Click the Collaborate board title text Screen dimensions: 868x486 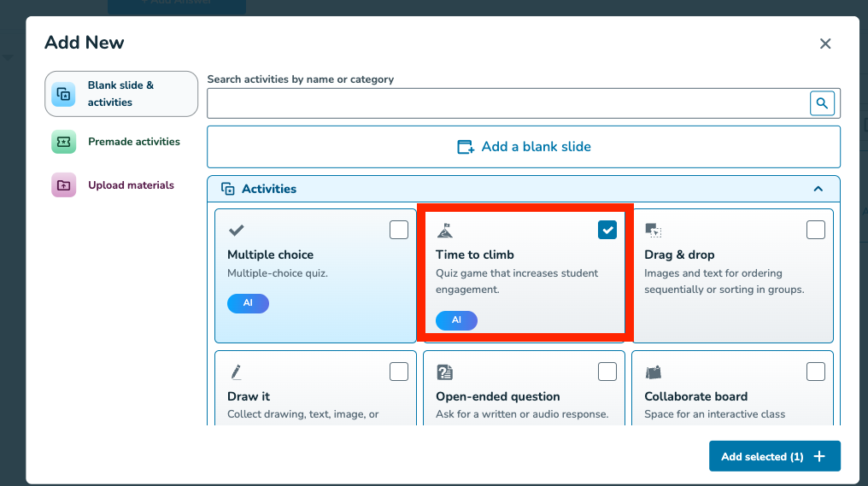(695, 396)
